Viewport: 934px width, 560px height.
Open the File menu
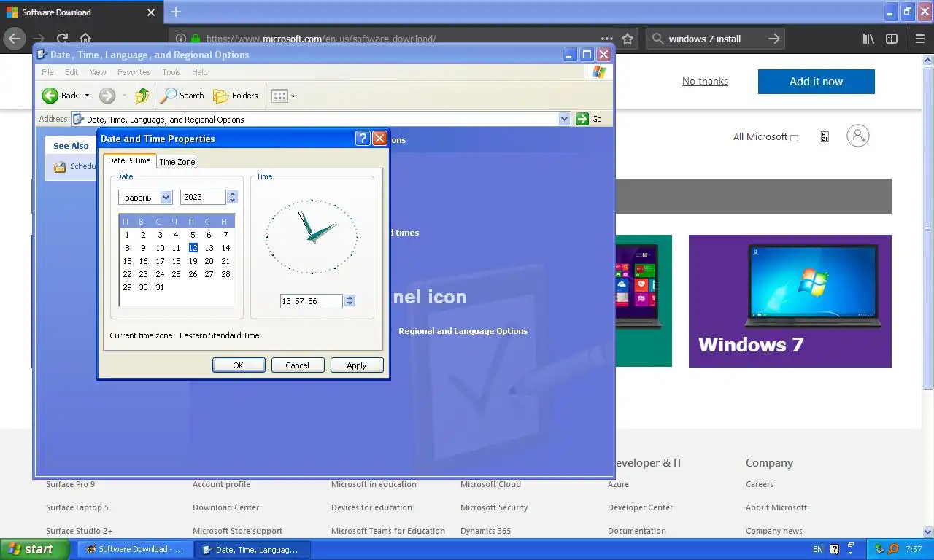coord(47,72)
